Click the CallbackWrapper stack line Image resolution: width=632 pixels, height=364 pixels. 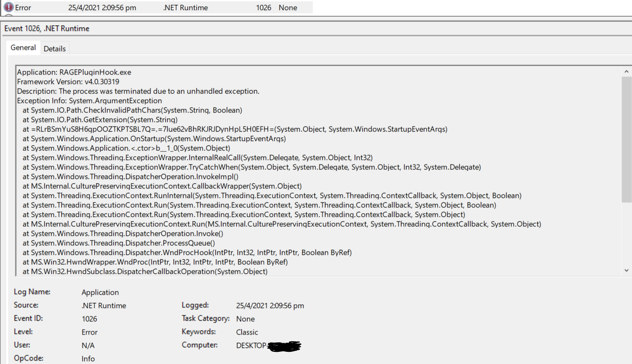pyautogui.click(x=162, y=186)
